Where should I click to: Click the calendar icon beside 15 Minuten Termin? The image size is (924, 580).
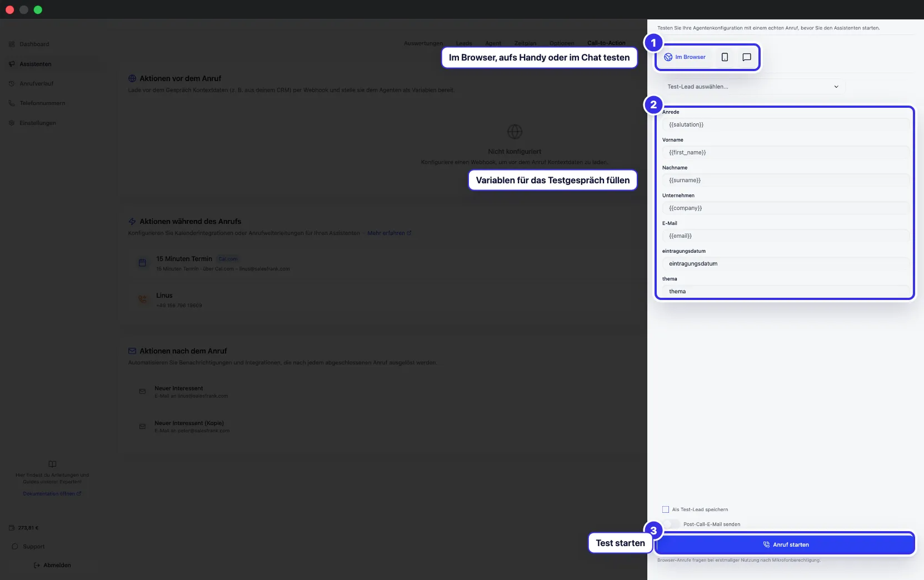pyautogui.click(x=142, y=263)
